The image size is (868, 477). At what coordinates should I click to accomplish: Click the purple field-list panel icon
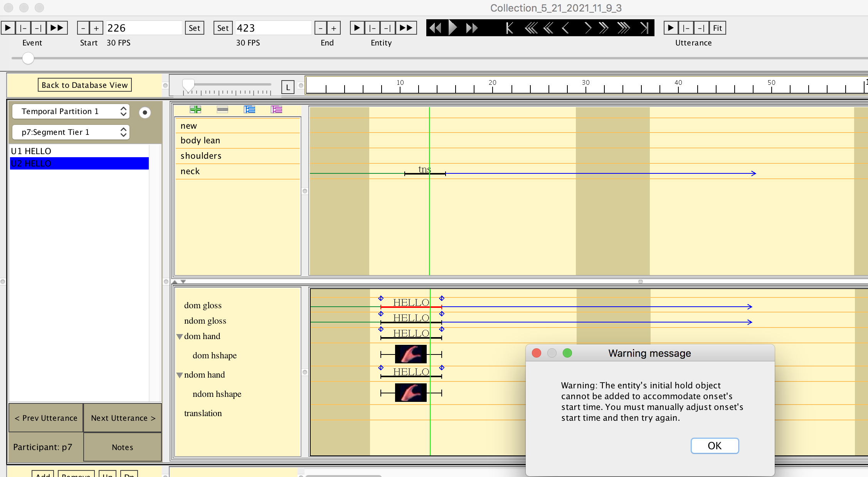coord(276,109)
